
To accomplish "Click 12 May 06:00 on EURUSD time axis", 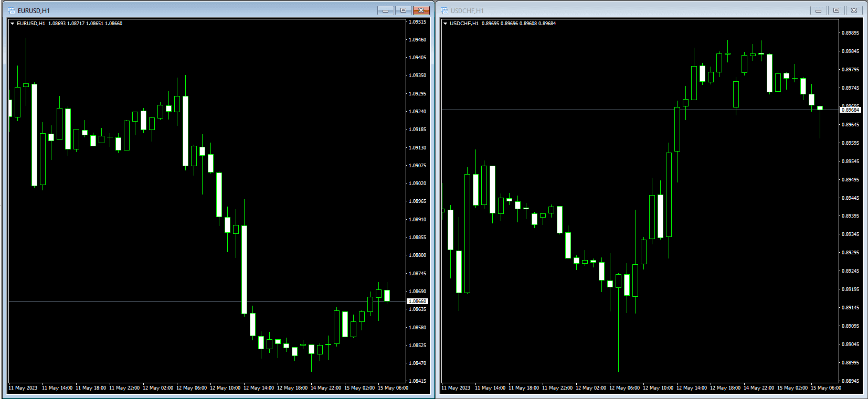I will (192, 388).
